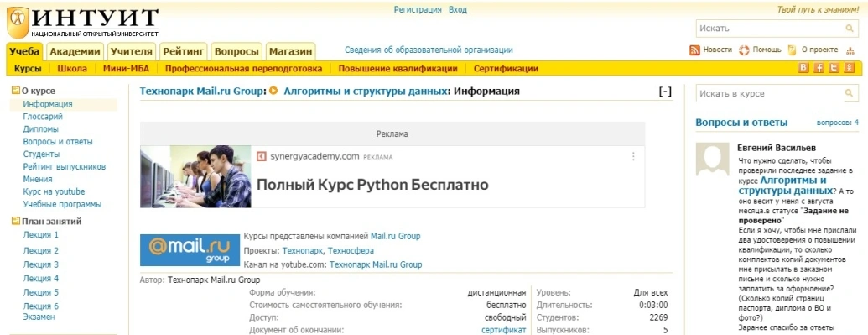Switch to the Магазин tab
This screenshot has height=335, width=868.
click(291, 51)
